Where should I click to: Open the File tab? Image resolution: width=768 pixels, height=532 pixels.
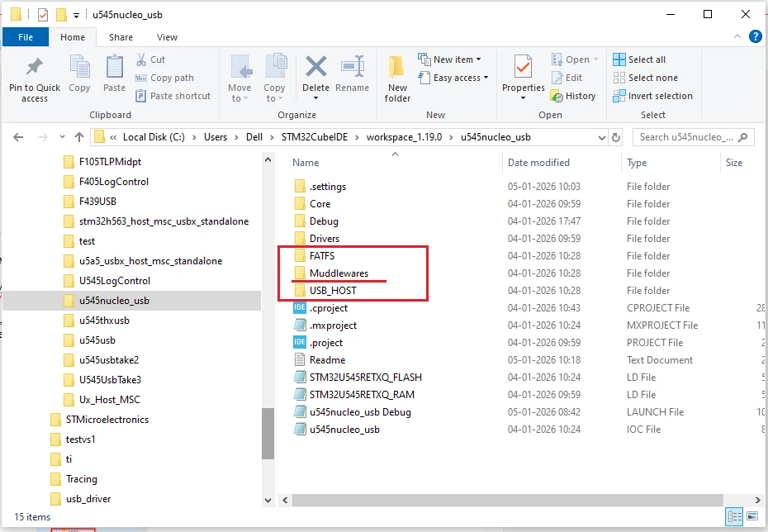[26, 37]
